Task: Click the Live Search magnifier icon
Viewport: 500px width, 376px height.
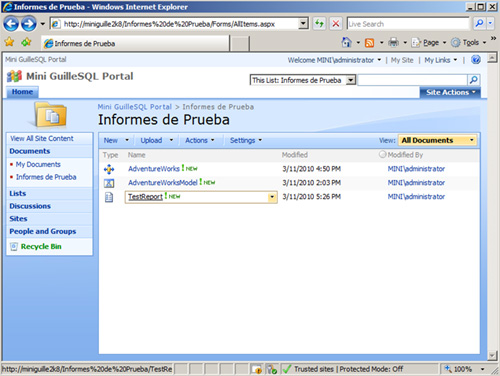Action: 479,23
